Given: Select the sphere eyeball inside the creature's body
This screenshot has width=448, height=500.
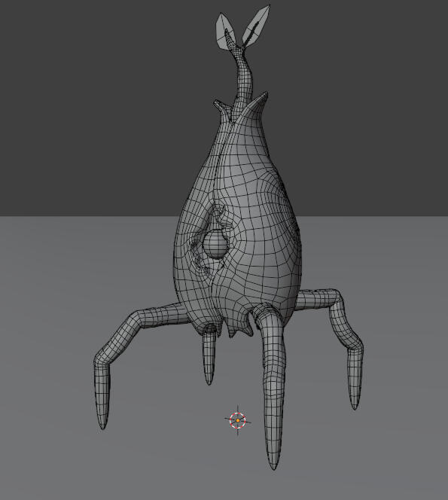Looking at the screenshot, I should point(216,245).
